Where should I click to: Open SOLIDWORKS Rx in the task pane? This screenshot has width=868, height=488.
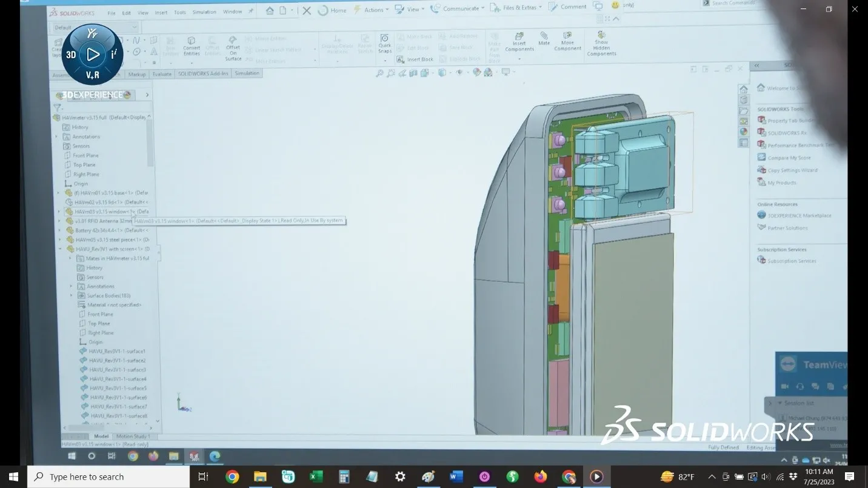(x=786, y=132)
